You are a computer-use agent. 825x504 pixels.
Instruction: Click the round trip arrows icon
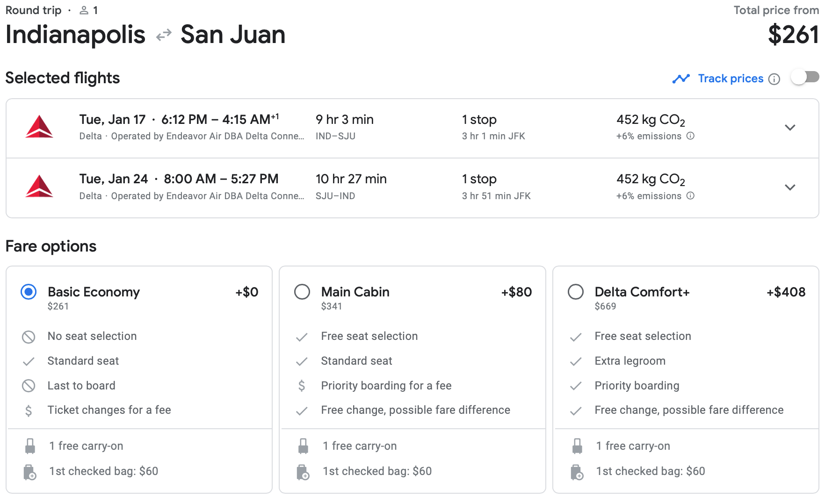pyautogui.click(x=163, y=36)
